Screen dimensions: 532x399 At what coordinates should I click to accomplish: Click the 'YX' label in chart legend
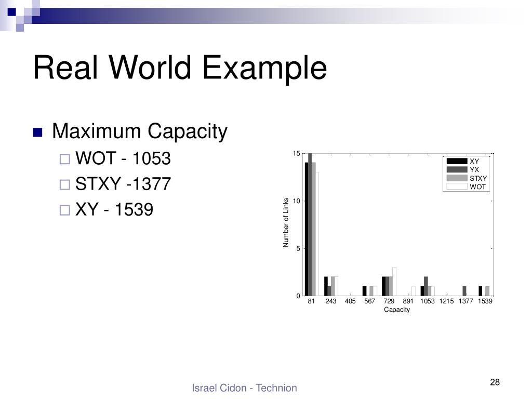click(474, 170)
